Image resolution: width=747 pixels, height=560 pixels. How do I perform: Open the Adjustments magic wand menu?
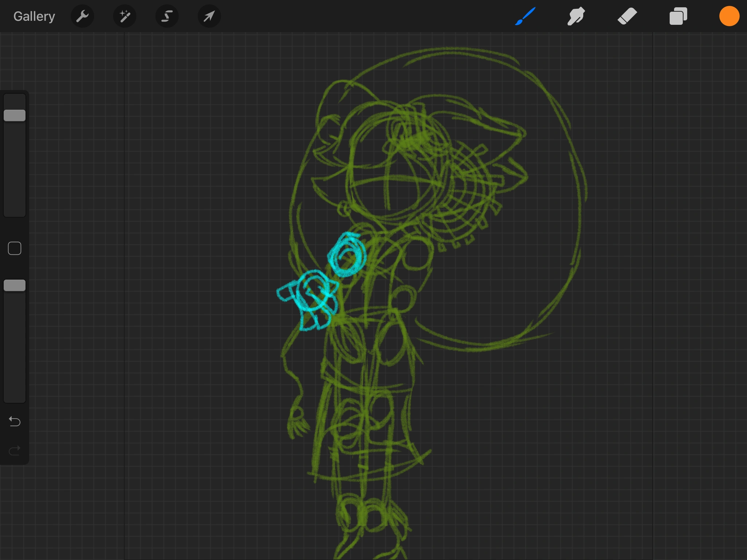click(125, 16)
